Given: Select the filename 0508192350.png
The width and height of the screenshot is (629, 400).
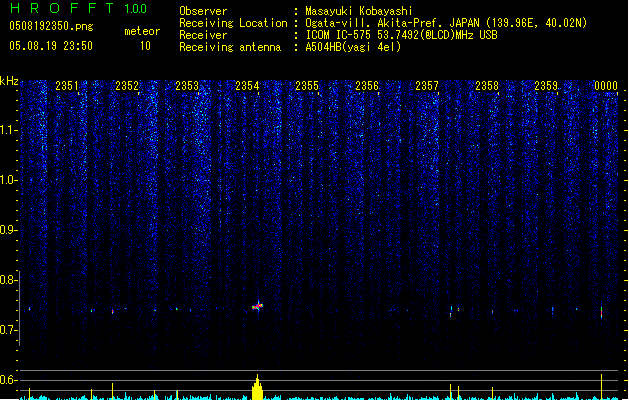Looking at the screenshot, I should coord(51,27).
